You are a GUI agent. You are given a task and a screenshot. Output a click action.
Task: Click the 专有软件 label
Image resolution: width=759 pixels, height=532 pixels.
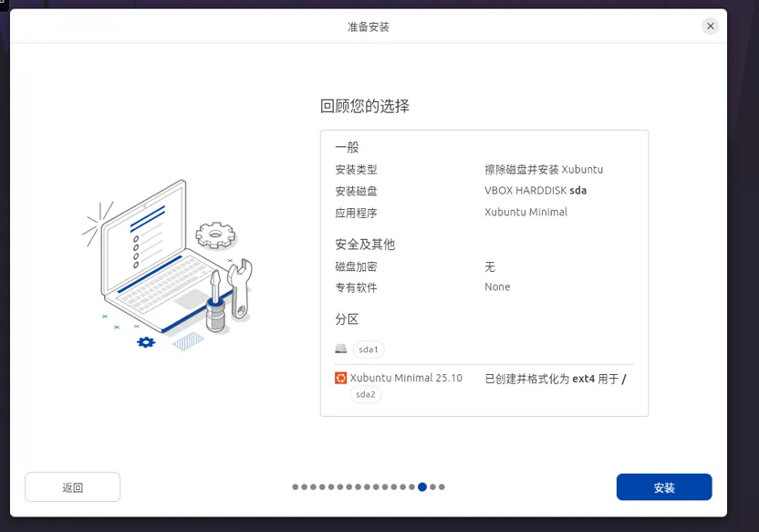point(356,288)
